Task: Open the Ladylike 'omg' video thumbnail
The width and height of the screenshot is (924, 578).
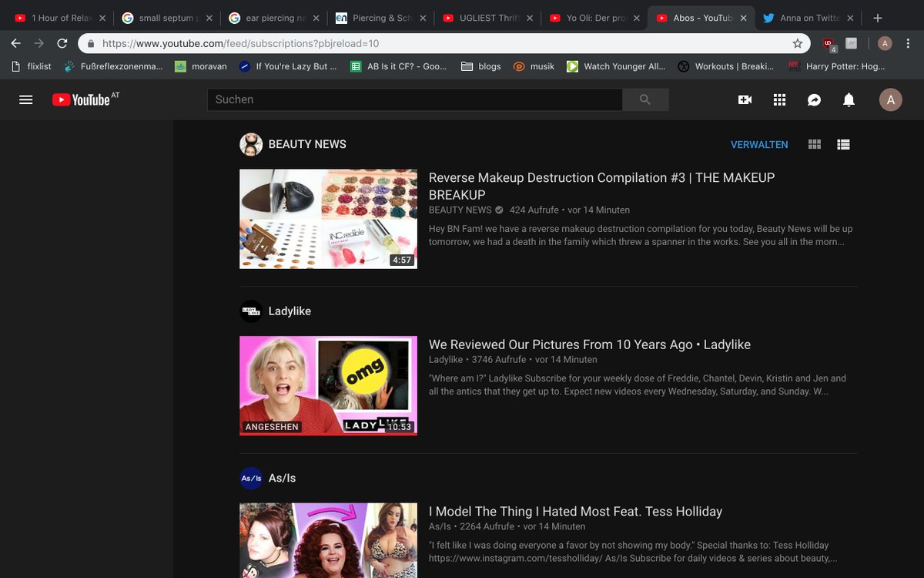Action: [328, 385]
